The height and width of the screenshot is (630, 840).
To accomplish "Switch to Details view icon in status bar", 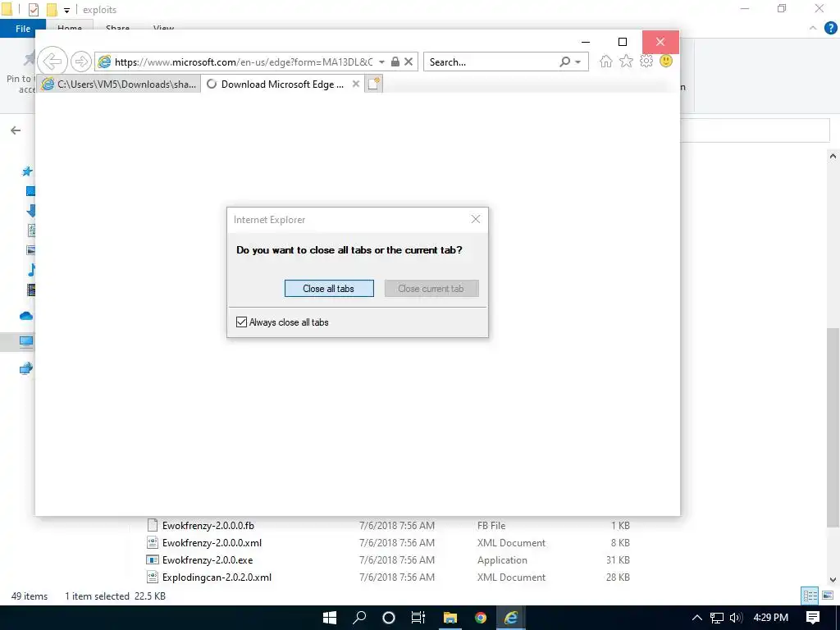I will pyautogui.click(x=810, y=596).
